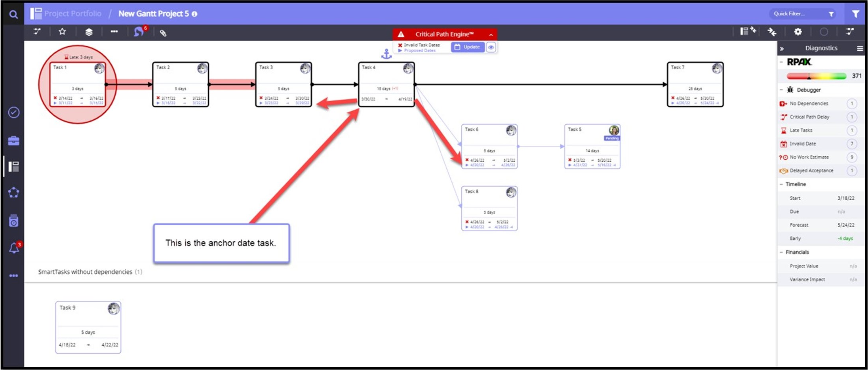
Task: Click the paperclip attachments icon
Action: pyautogui.click(x=163, y=33)
